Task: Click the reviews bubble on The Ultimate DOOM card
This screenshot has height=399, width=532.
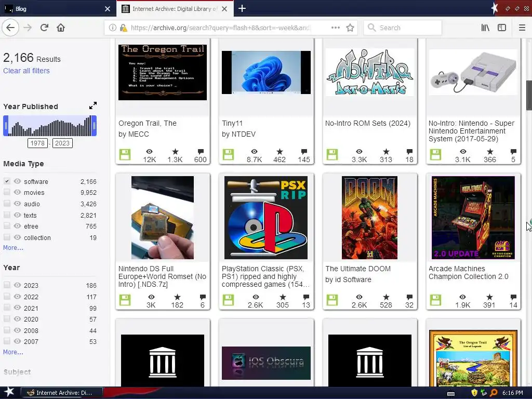Action: tap(409, 297)
